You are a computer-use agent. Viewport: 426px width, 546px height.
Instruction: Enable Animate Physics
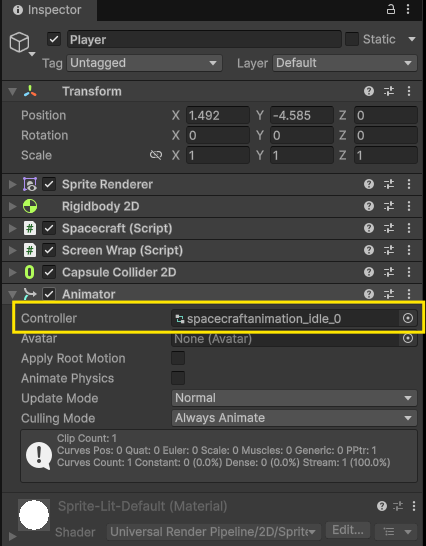pos(178,378)
